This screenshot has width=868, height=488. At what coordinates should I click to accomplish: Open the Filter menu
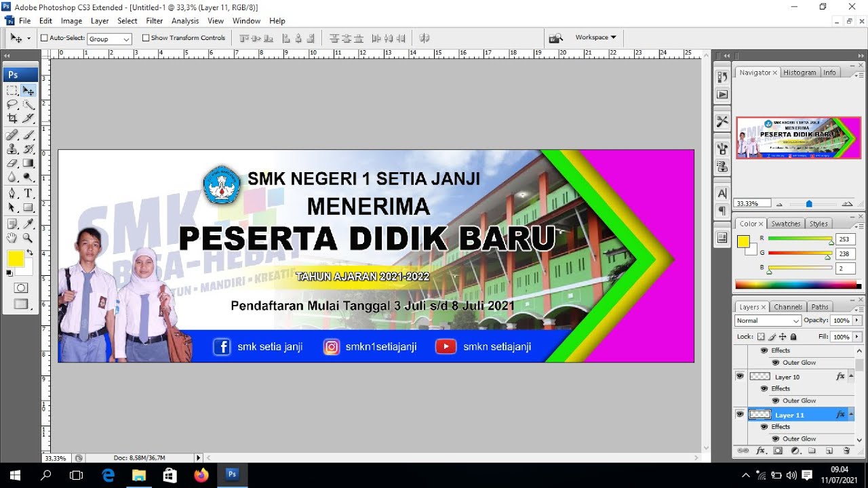point(155,21)
